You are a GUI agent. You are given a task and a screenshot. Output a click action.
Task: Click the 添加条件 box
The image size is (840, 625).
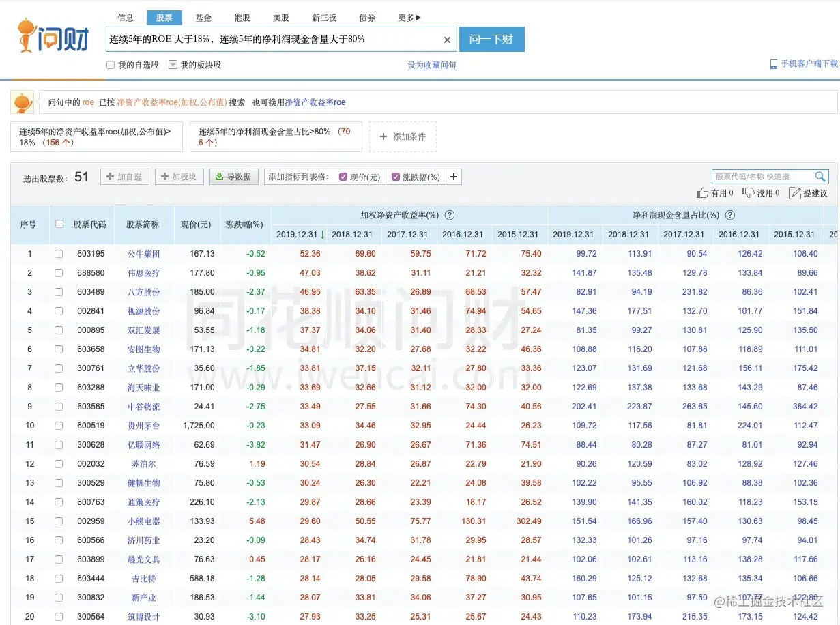tap(403, 136)
